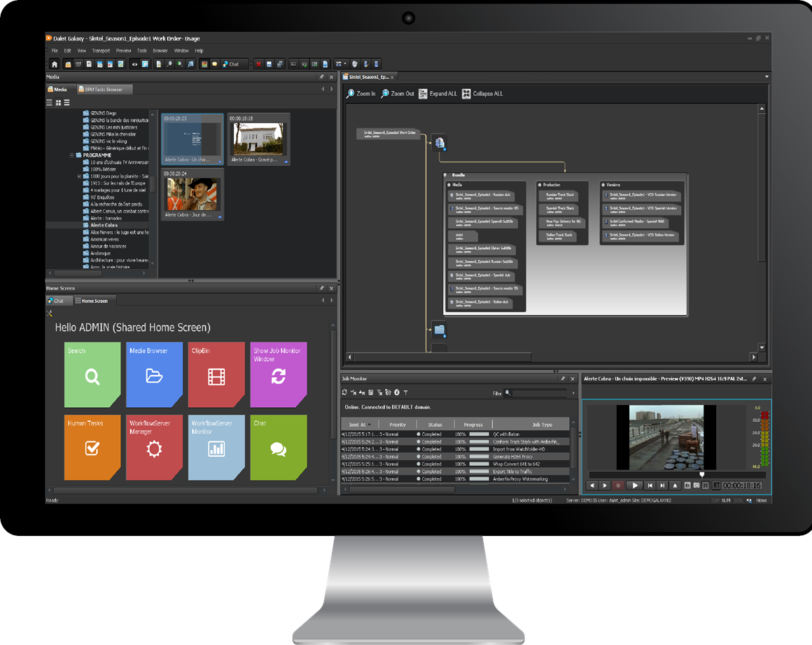The height and width of the screenshot is (645, 812).
Task: Click the Collapse ALL icon
Action: pos(466,94)
